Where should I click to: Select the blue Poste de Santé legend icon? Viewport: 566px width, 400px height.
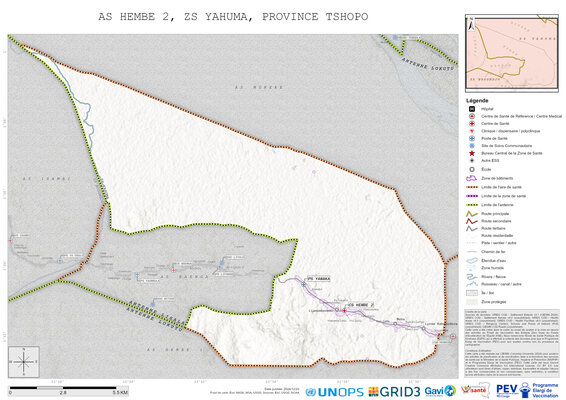coord(471,138)
